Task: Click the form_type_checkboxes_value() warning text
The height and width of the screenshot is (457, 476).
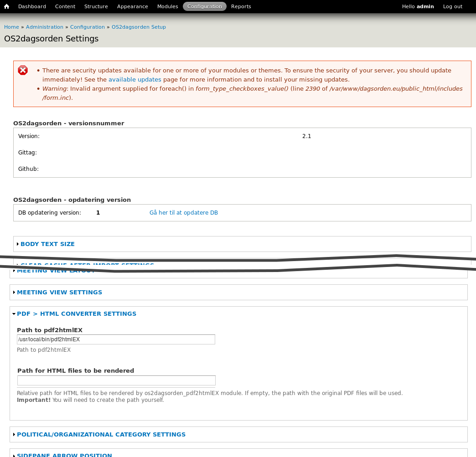Action: [242, 88]
